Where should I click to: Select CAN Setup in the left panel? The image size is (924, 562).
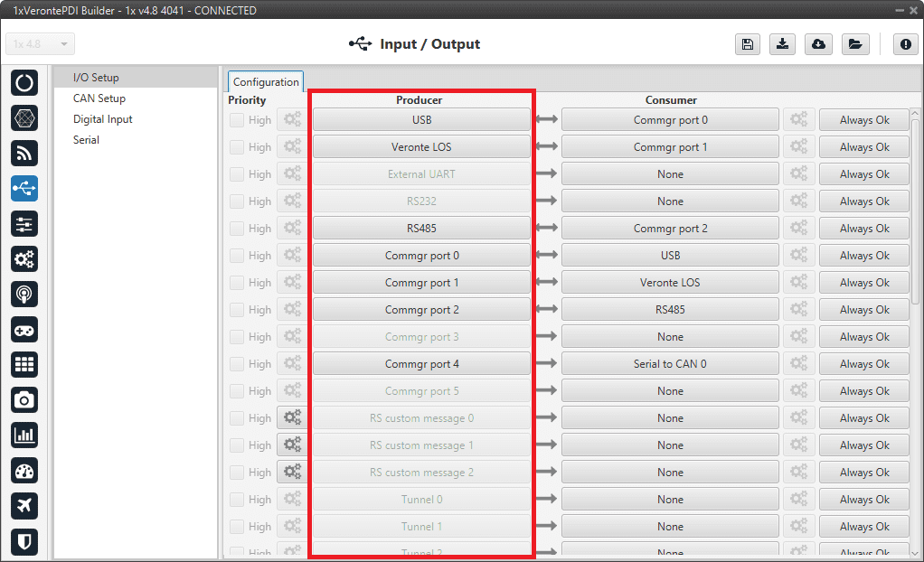[99, 98]
